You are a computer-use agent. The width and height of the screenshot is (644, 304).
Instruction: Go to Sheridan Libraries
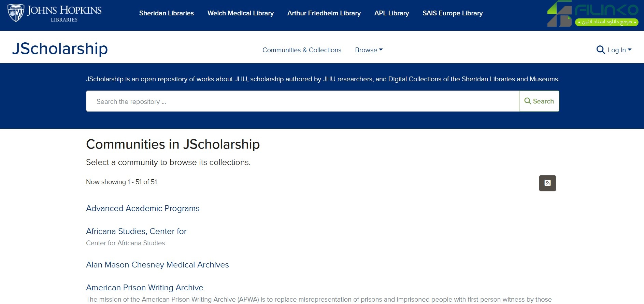point(166,13)
